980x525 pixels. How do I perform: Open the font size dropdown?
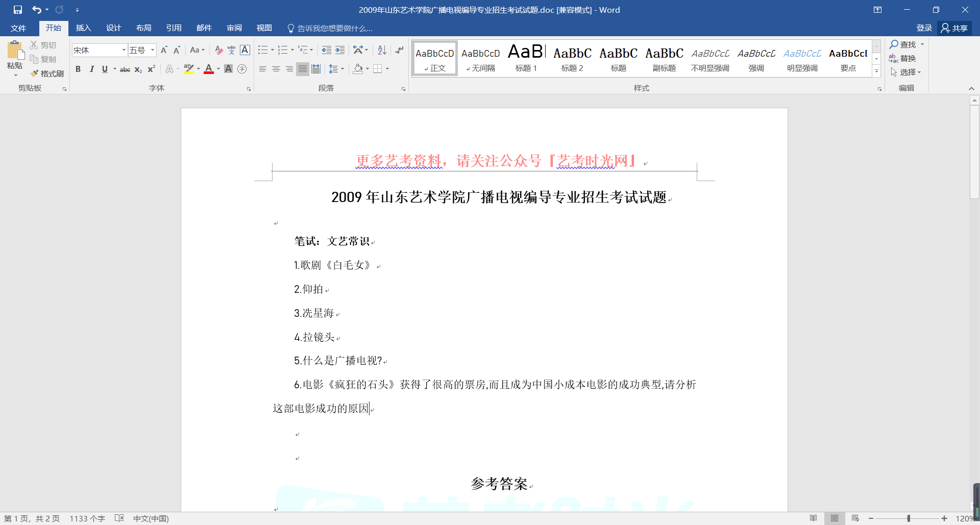tap(152, 50)
